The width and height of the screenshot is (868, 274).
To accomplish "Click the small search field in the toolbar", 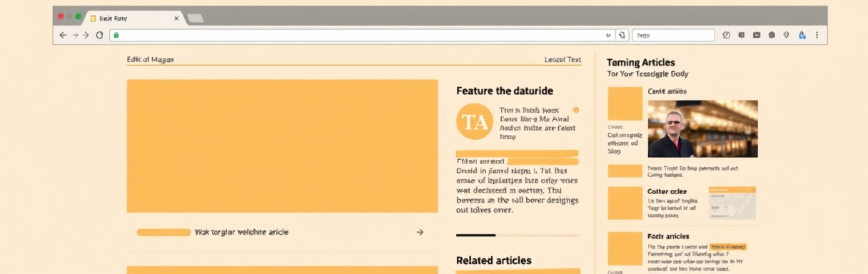I will pos(673,35).
